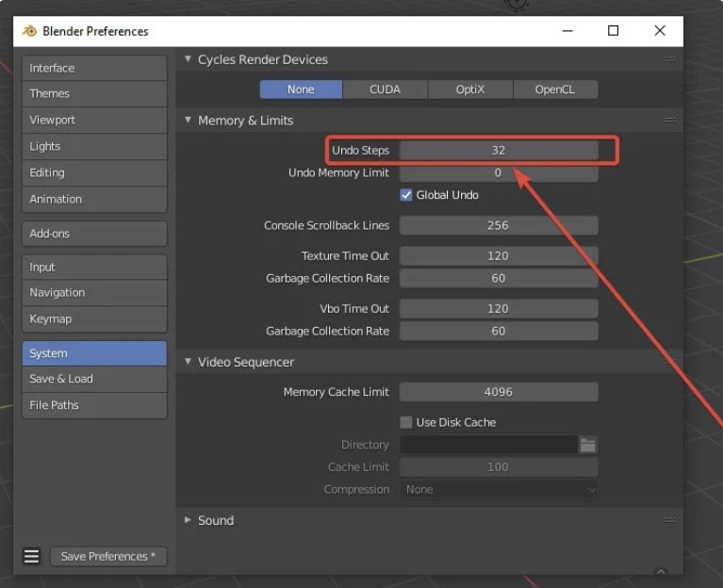Open the Lights preferences tab
The image size is (723, 588).
point(94,147)
